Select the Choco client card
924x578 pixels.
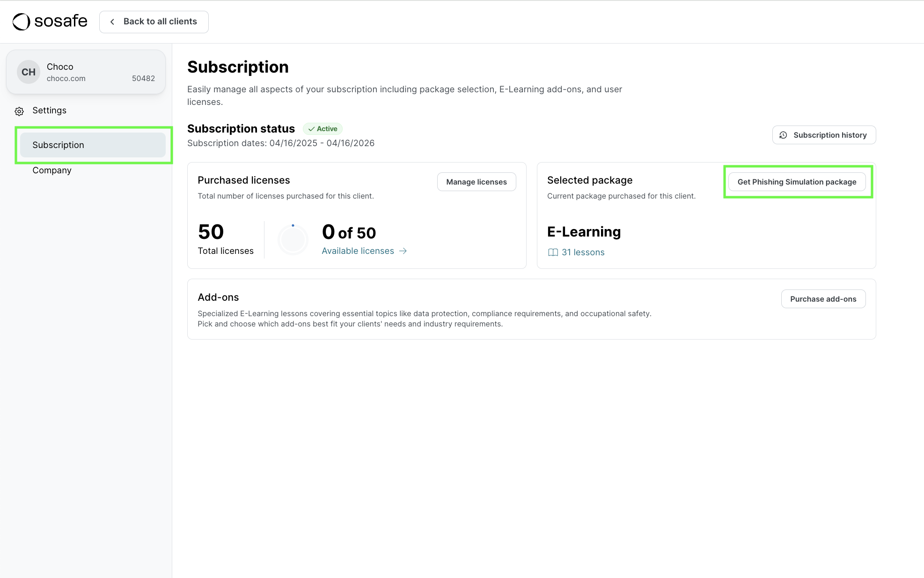(86, 72)
